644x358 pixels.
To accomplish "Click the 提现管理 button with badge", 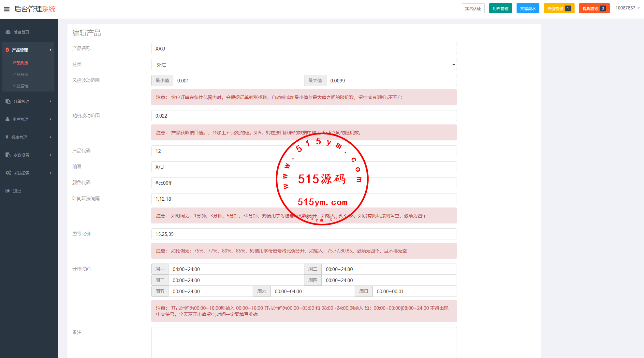I will coord(594,8).
